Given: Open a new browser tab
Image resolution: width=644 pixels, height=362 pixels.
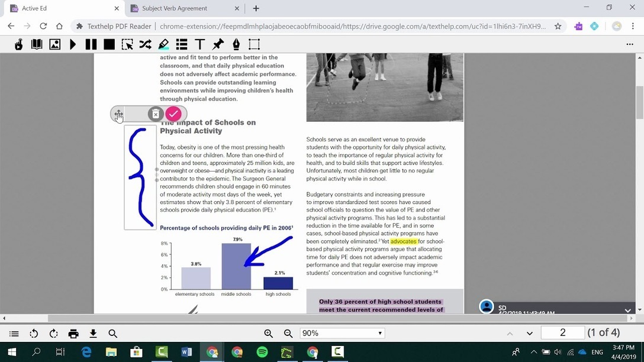Looking at the screenshot, I should (x=256, y=8).
